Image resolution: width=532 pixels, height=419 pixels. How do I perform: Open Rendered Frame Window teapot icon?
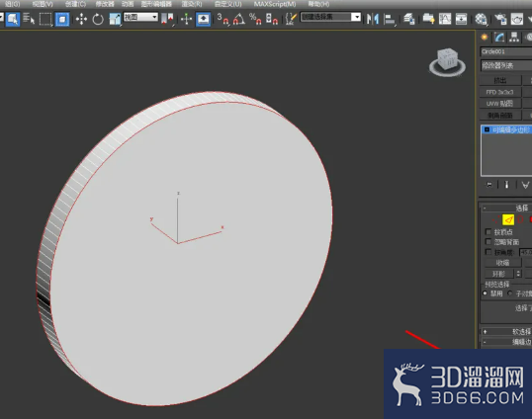point(517,19)
